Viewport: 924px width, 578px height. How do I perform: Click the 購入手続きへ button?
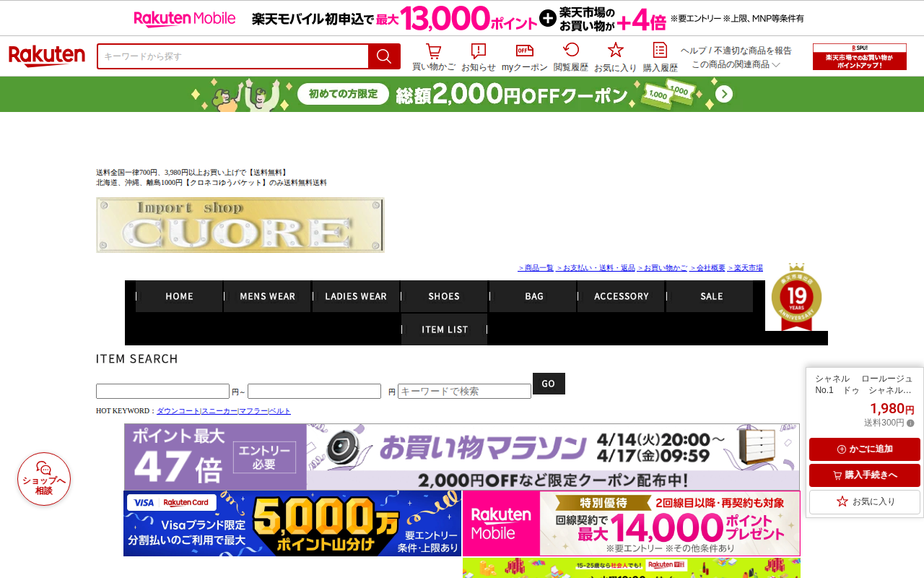point(865,475)
